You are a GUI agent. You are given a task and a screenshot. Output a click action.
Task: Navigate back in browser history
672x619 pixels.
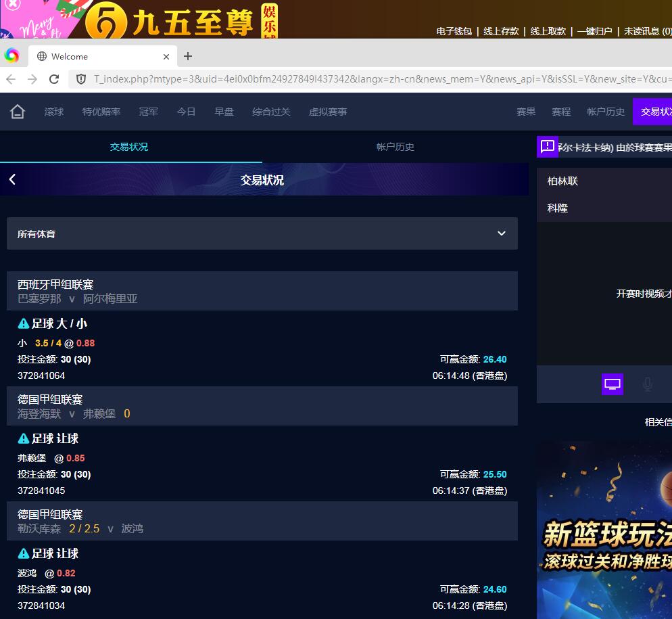tap(11, 79)
